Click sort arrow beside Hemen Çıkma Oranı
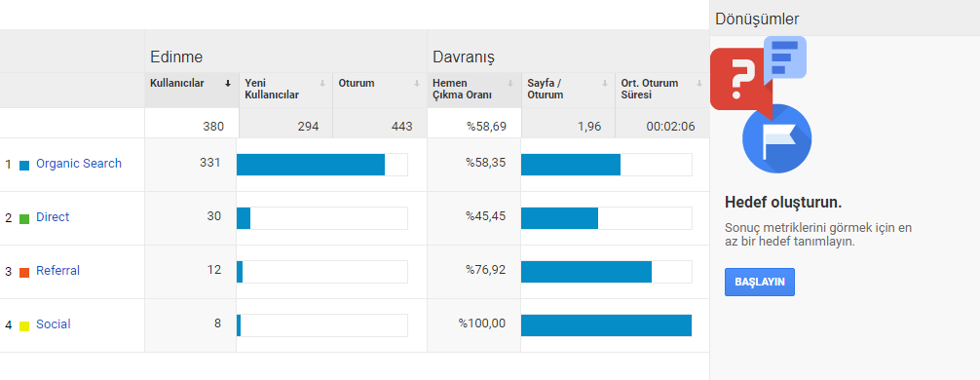The width and height of the screenshot is (980, 380). [x=510, y=84]
